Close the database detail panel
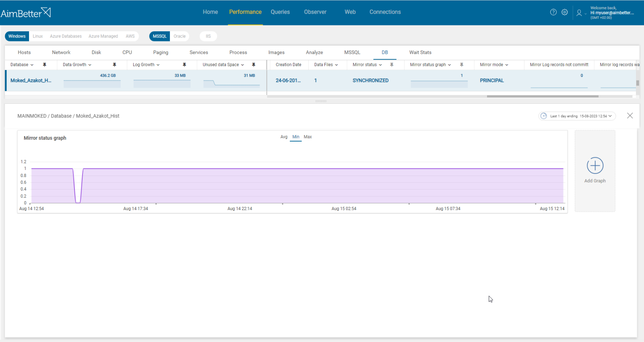This screenshot has width=644, height=342. 630,115
